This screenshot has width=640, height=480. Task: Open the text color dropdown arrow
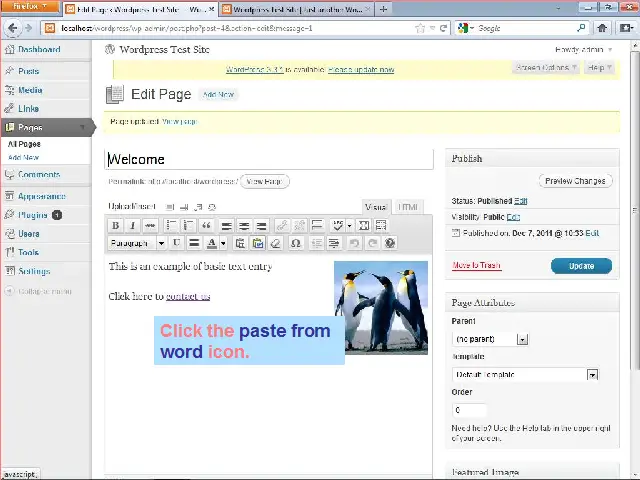click(x=223, y=243)
